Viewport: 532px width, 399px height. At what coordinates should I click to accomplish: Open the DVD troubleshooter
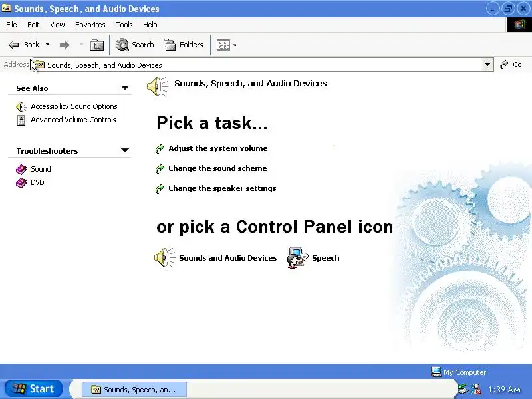(x=37, y=182)
